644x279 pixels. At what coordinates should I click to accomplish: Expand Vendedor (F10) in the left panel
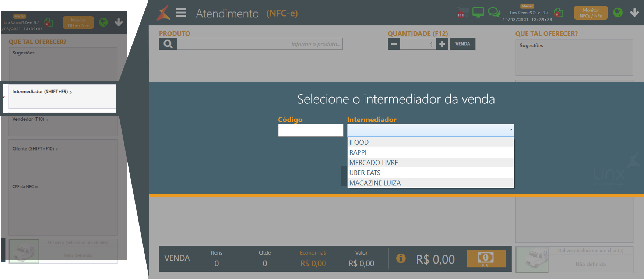click(x=30, y=119)
